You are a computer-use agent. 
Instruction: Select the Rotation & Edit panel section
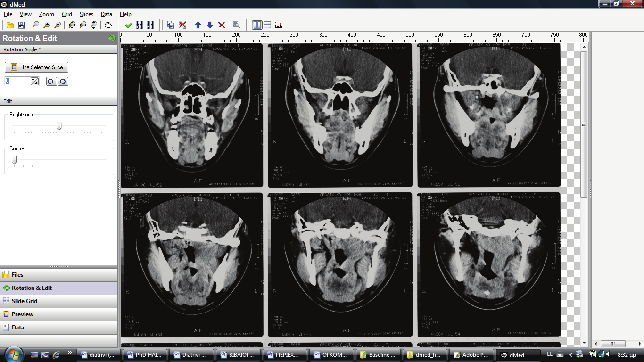(x=59, y=288)
